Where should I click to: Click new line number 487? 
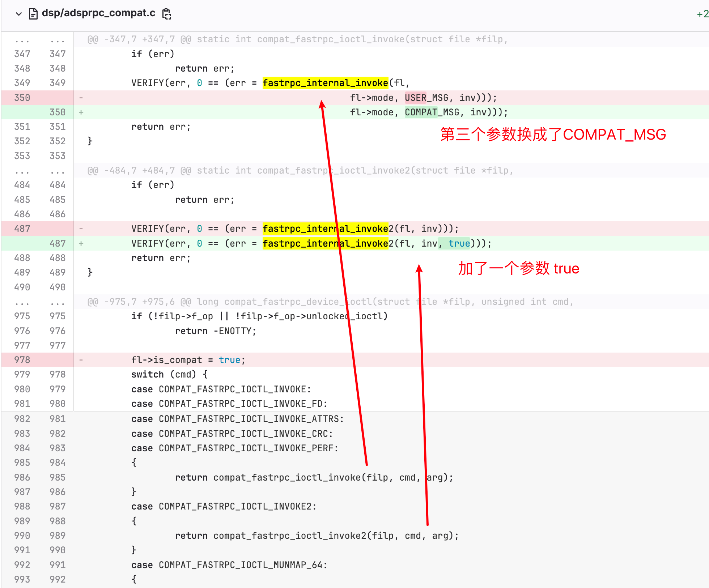58,243
